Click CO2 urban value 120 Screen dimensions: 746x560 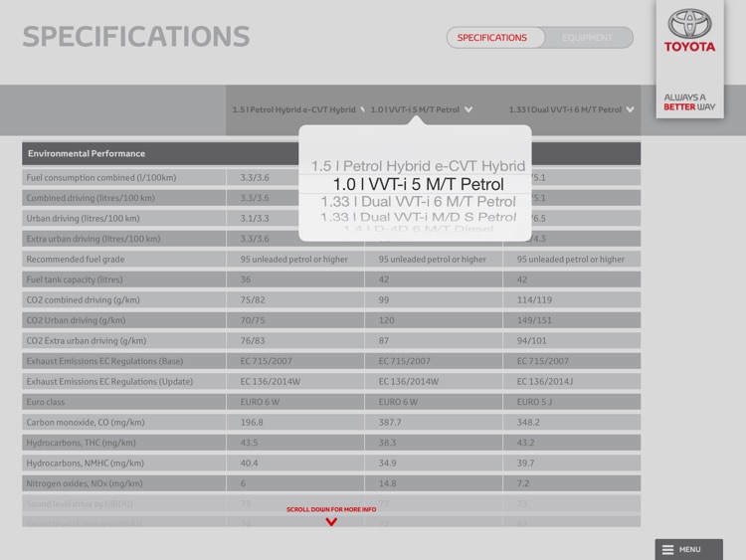386,320
